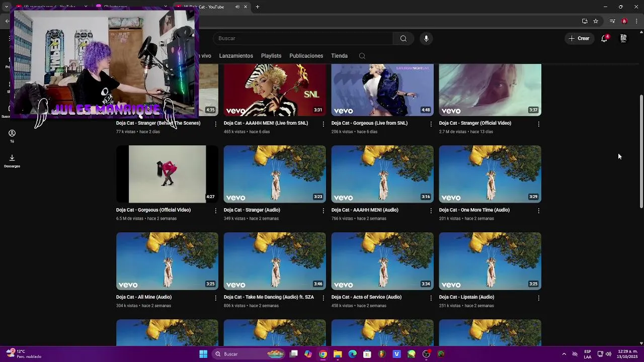
Task: Open the Chrome three-dot menu
Action: 636,21
